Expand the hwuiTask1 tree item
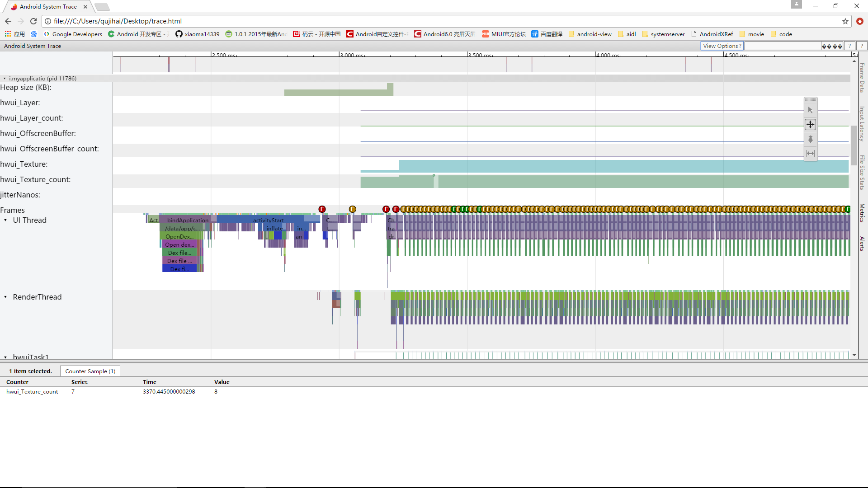The image size is (868, 488). click(x=5, y=357)
